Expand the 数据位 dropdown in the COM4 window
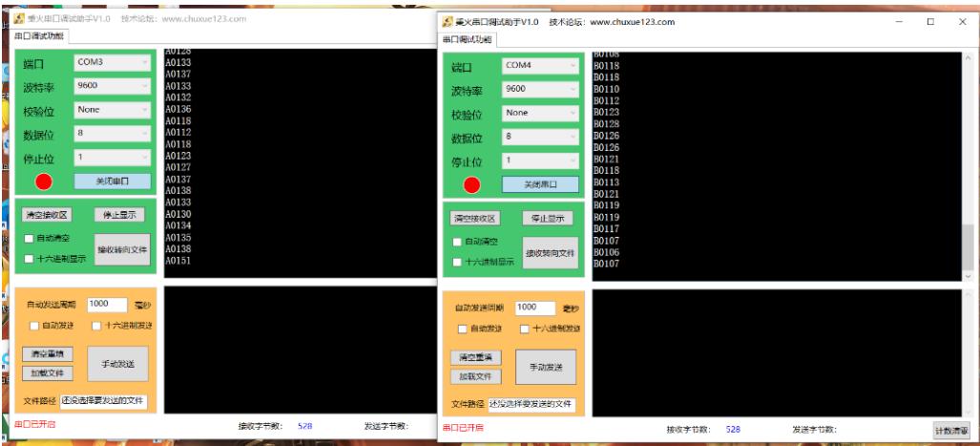The image size is (980, 446). click(540, 138)
